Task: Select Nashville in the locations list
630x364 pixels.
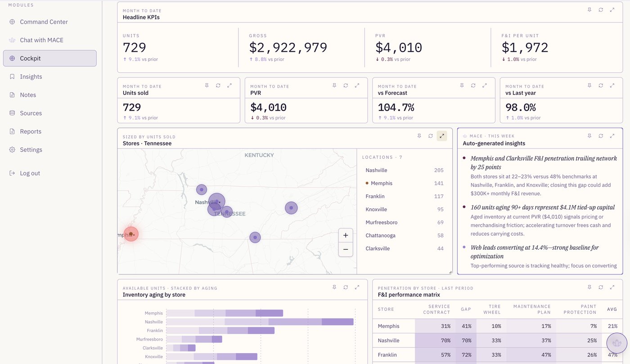Action: pos(405,170)
